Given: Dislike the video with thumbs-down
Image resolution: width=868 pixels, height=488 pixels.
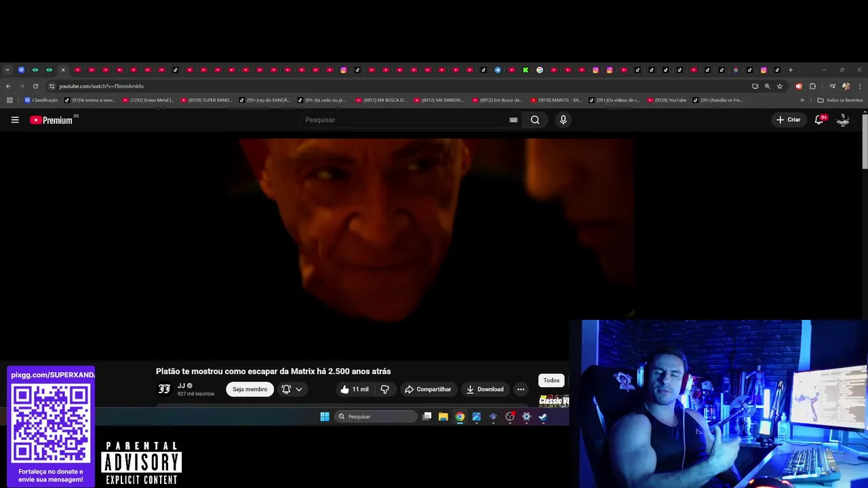Looking at the screenshot, I should point(384,389).
